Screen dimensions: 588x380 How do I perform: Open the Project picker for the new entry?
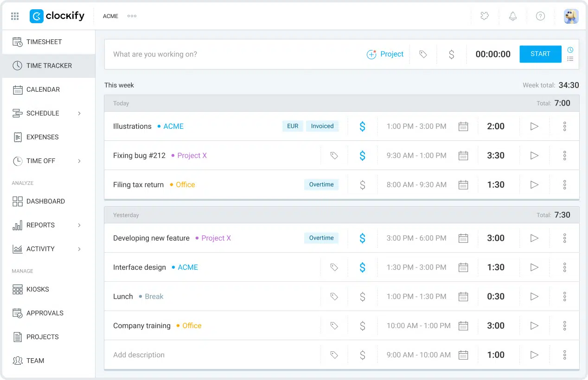[385, 54]
